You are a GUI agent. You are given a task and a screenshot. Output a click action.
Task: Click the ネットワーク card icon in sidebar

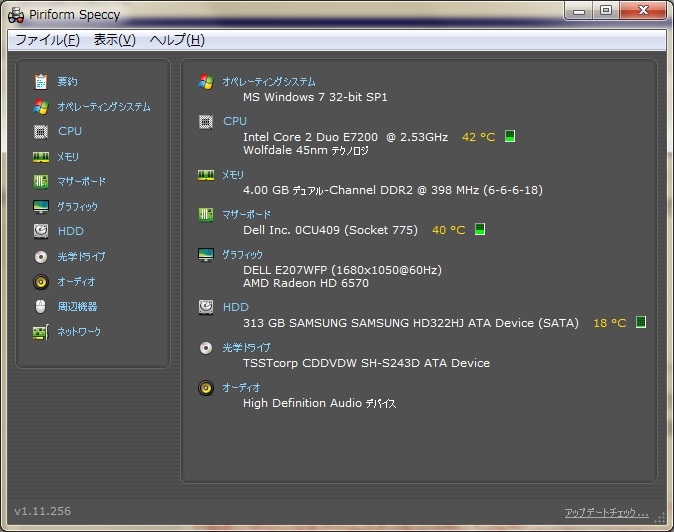point(41,332)
